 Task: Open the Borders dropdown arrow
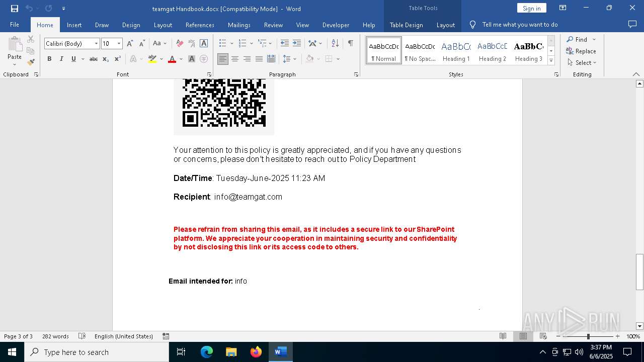click(338, 59)
